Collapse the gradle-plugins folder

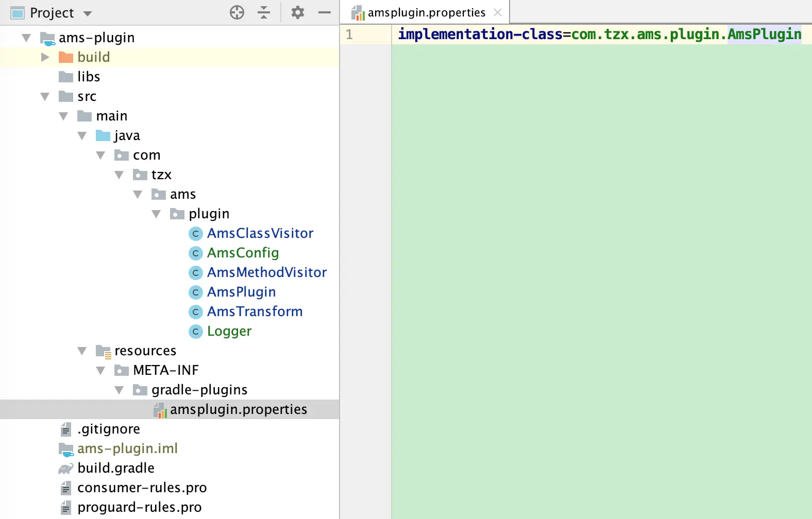[x=119, y=390]
